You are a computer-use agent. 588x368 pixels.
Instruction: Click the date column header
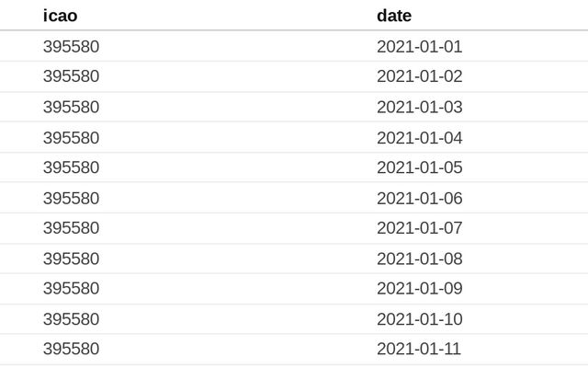point(394,16)
